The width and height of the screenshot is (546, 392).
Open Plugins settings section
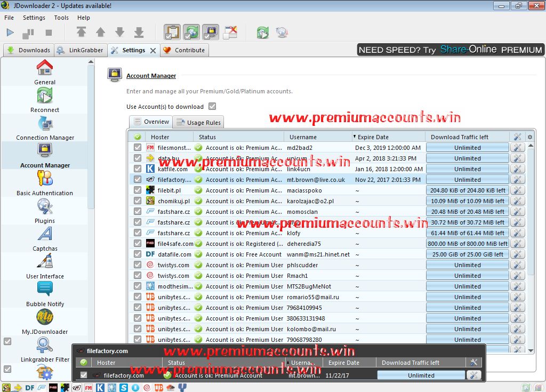click(45, 211)
